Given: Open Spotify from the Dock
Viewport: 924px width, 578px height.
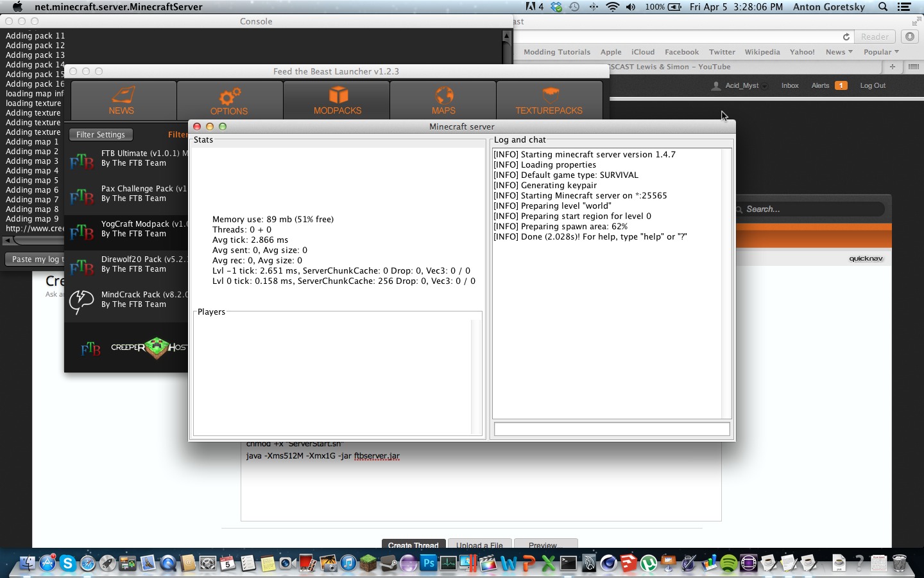Looking at the screenshot, I should [x=729, y=563].
